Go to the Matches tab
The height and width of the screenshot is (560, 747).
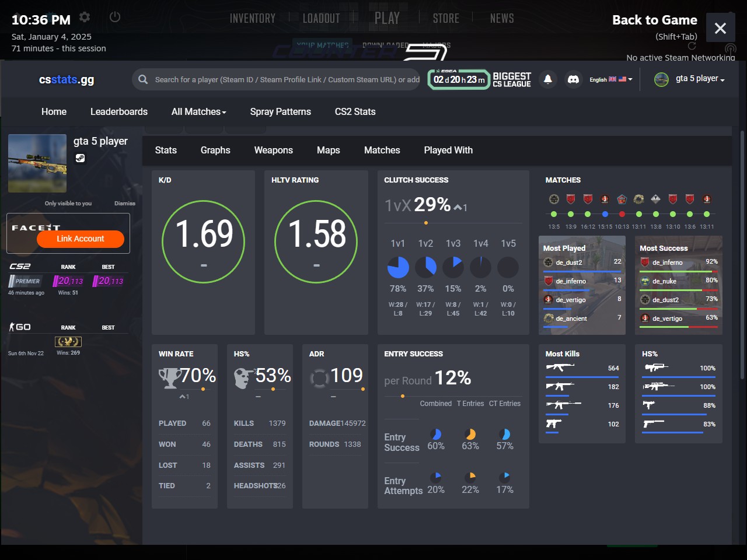382,150
